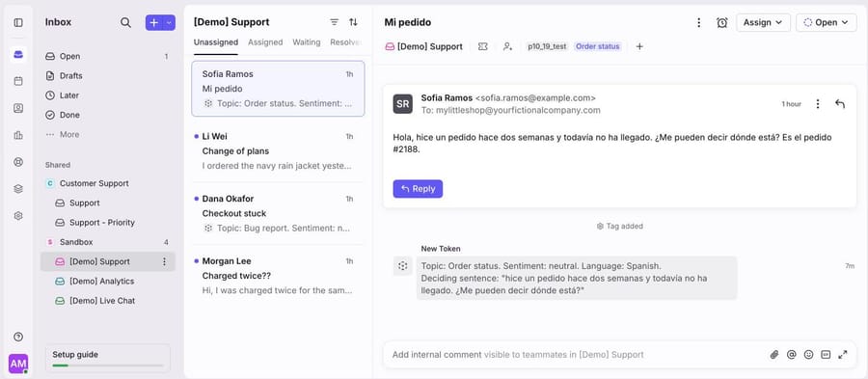Open Li Wei Change of plans conversation
This screenshot has width=868, height=379.
278,151
